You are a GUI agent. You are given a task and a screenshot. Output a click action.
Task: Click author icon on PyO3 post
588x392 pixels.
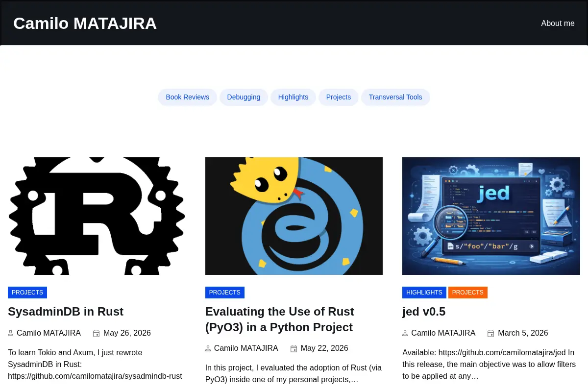(208, 348)
